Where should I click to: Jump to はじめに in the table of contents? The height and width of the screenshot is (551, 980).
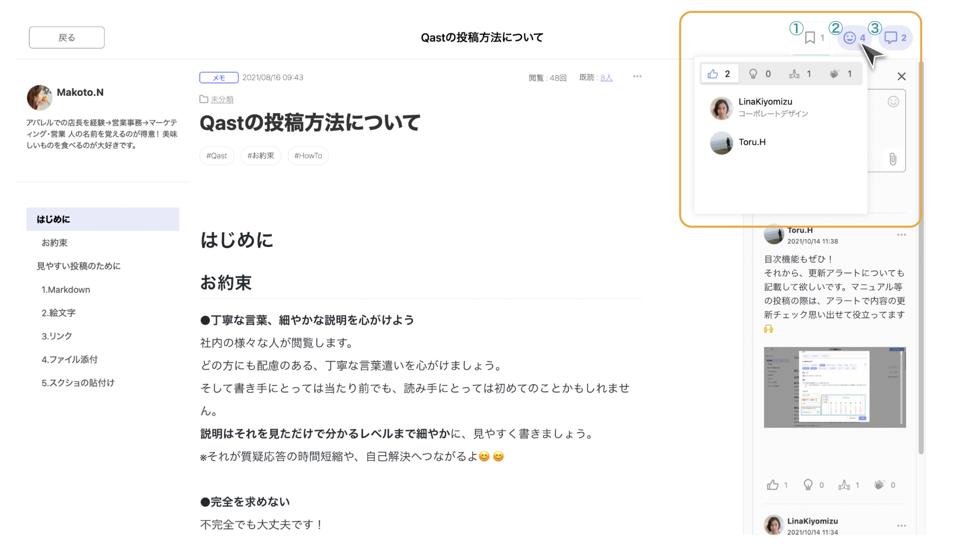tap(103, 219)
